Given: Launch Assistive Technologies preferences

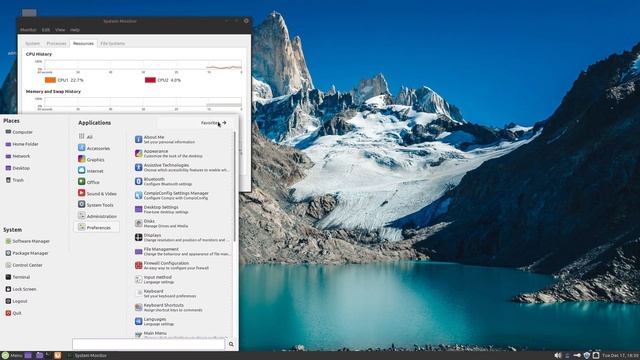Looking at the screenshot, I should click(x=182, y=167).
